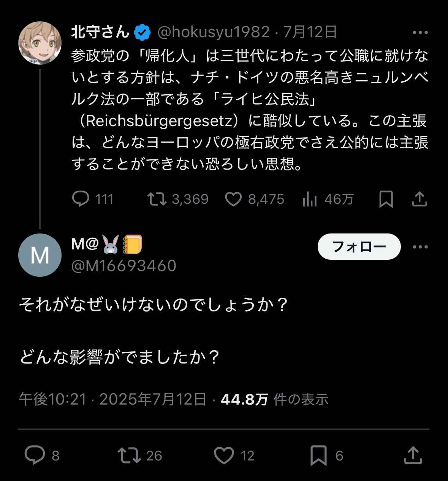The image size is (448, 481).
Task: Bookmark M@'s post with 6 bookmarks
Action: 318,455
